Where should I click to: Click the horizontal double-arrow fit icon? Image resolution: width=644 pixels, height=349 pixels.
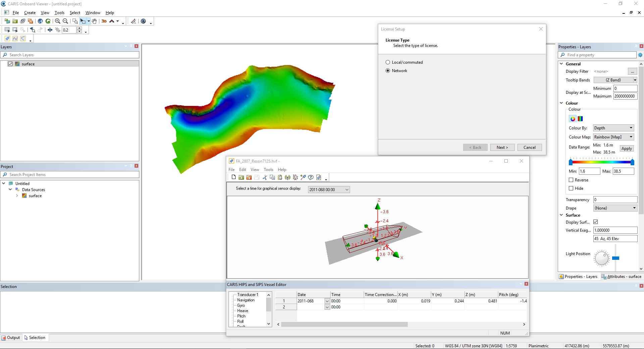[50, 30]
